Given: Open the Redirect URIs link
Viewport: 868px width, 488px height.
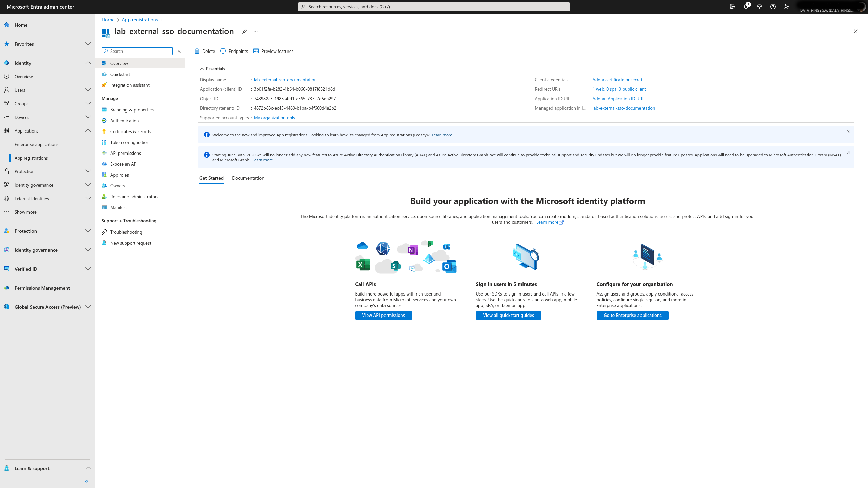Looking at the screenshot, I should click(x=619, y=89).
